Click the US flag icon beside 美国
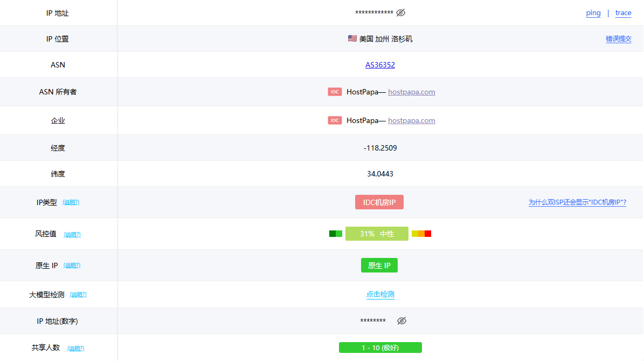Screen dimensions: 644x361 pos(352,39)
